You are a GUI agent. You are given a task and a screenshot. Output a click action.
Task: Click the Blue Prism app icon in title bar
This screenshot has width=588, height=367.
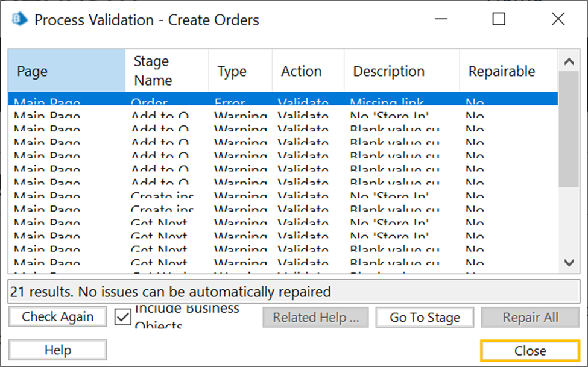pyautogui.click(x=18, y=20)
